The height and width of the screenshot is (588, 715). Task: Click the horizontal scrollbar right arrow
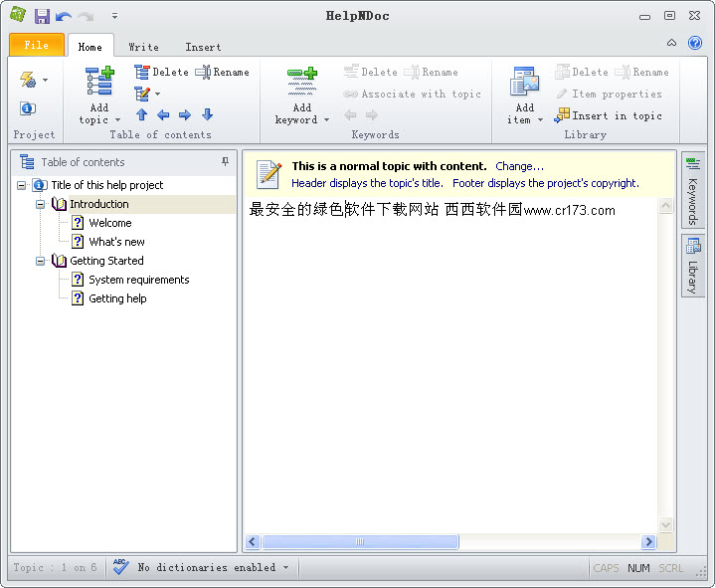[648, 541]
